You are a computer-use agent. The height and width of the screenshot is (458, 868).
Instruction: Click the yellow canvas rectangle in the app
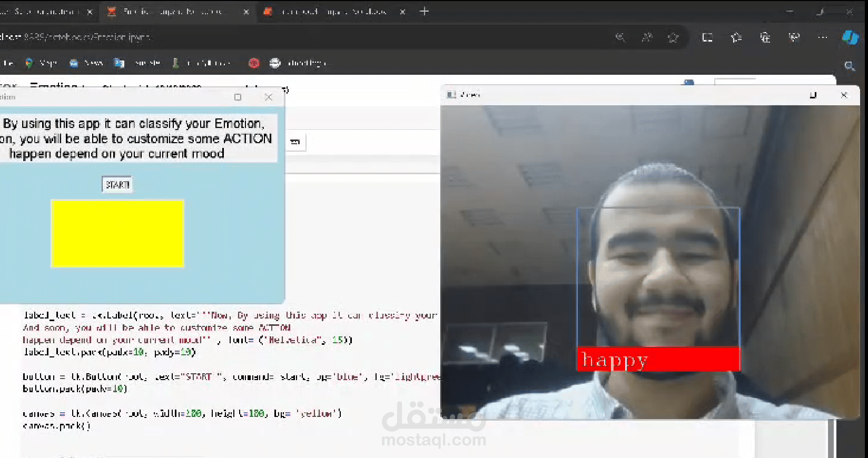[117, 233]
